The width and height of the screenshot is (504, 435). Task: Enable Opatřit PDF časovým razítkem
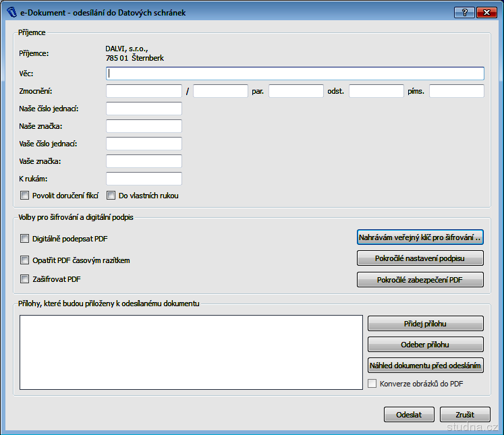(25, 260)
